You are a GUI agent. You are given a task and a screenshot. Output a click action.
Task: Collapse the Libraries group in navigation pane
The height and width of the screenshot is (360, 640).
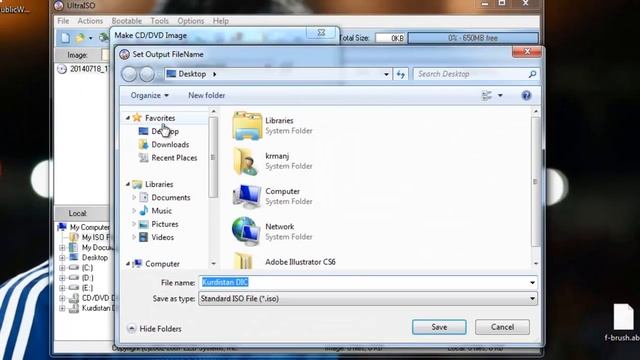[128, 184]
